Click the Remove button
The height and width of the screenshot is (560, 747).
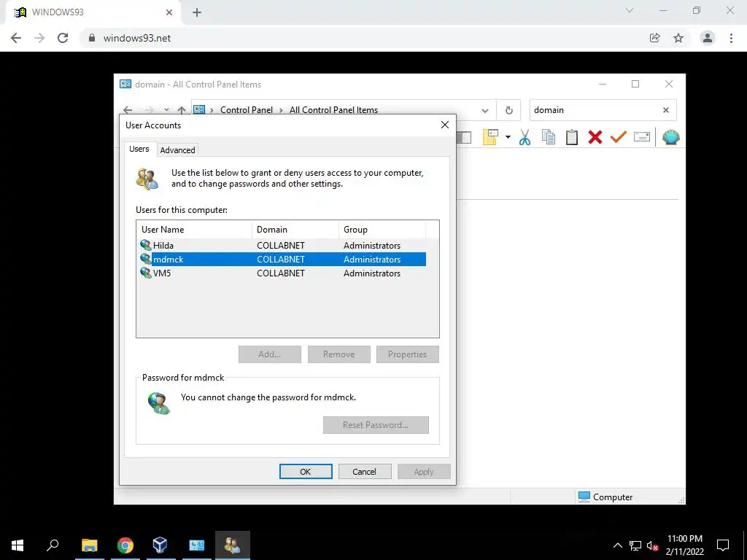[x=338, y=354]
